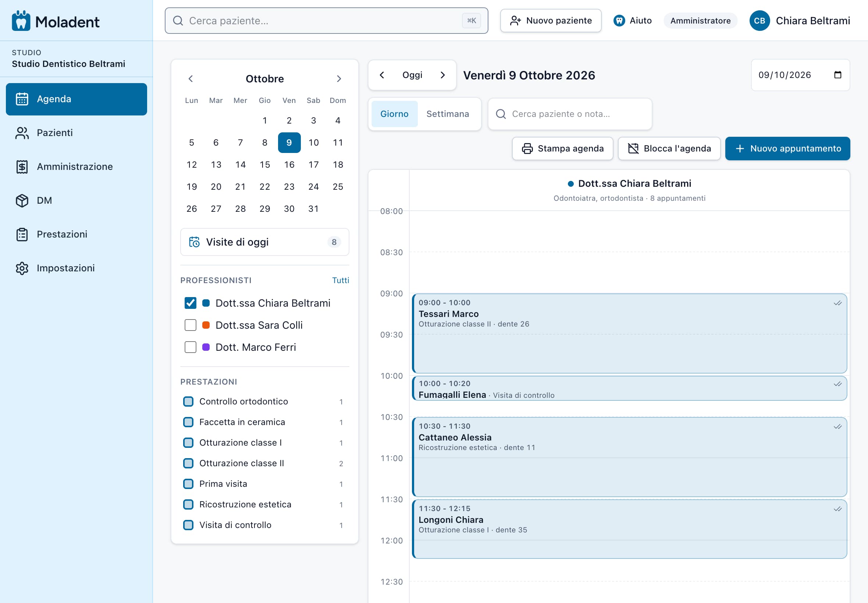
Task: Click Blocca l'agenda button
Action: [669, 149]
